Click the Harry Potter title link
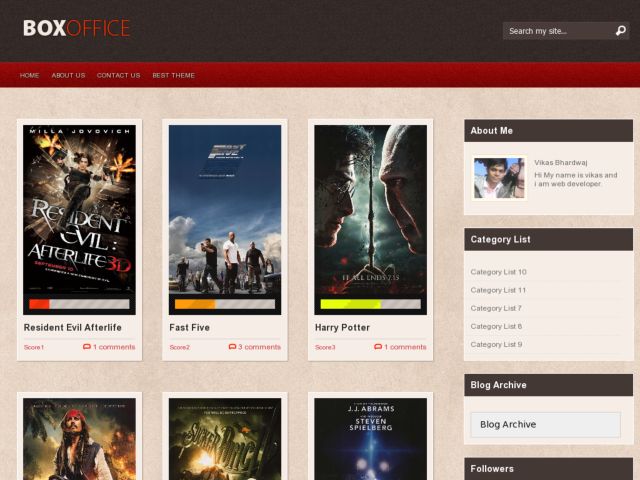Screen dimensions: 640x480 pos(342,327)
